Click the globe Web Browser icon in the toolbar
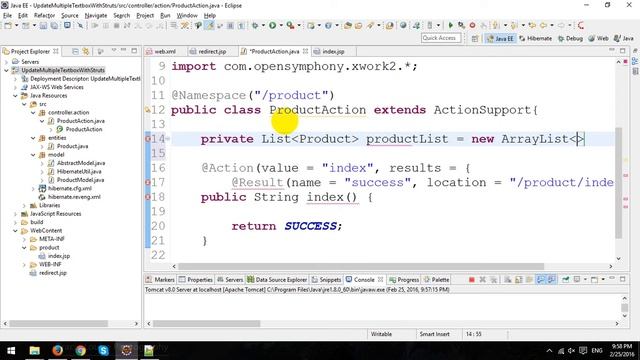Screen dimensions: 640x360 coord(403,25)
